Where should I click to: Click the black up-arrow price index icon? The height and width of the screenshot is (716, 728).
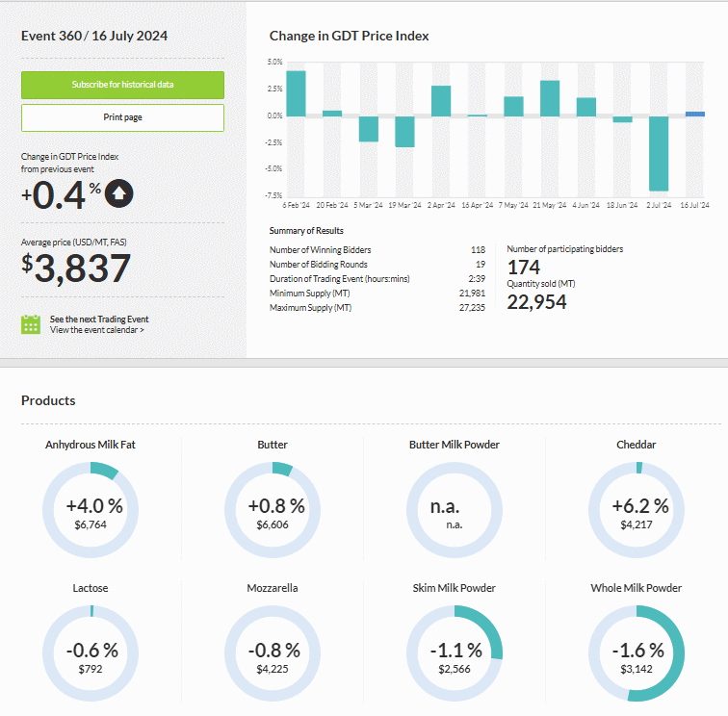pyautogui.click(x=118, y=193)
